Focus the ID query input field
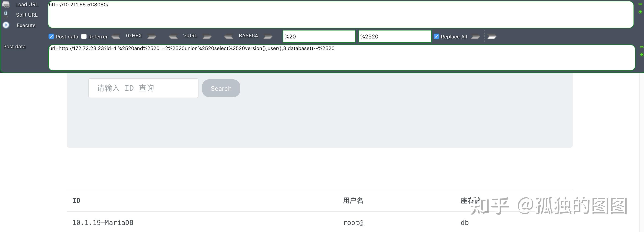 [143, 88]
